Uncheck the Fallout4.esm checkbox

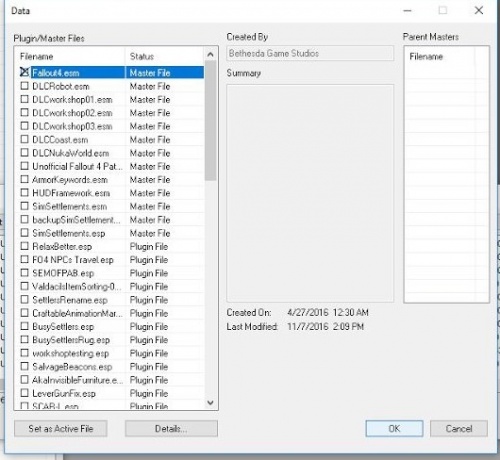click(x=24, y=72)
